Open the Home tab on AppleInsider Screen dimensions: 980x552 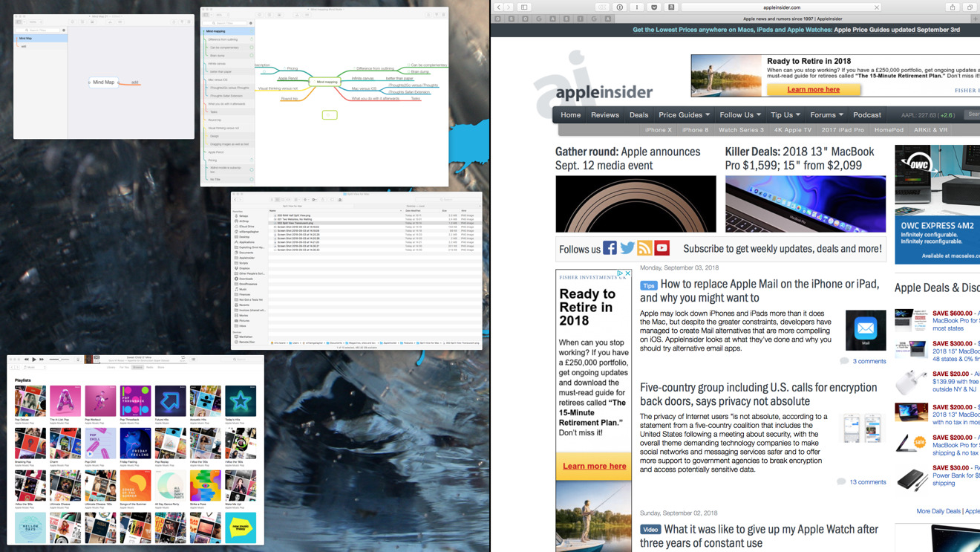pos(570,115)
